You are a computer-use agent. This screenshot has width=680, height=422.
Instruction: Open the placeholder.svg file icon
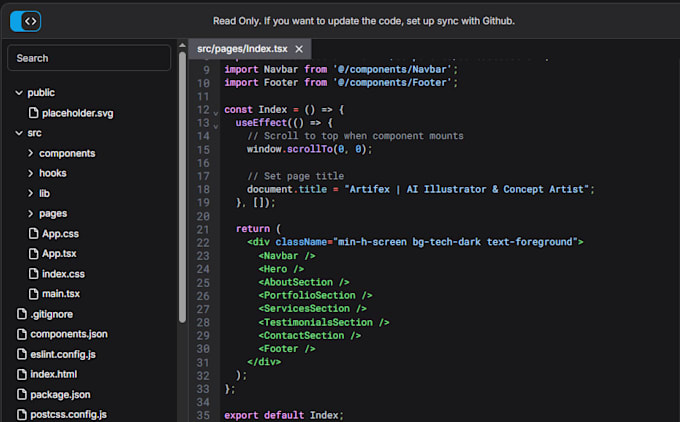(32, 113)
